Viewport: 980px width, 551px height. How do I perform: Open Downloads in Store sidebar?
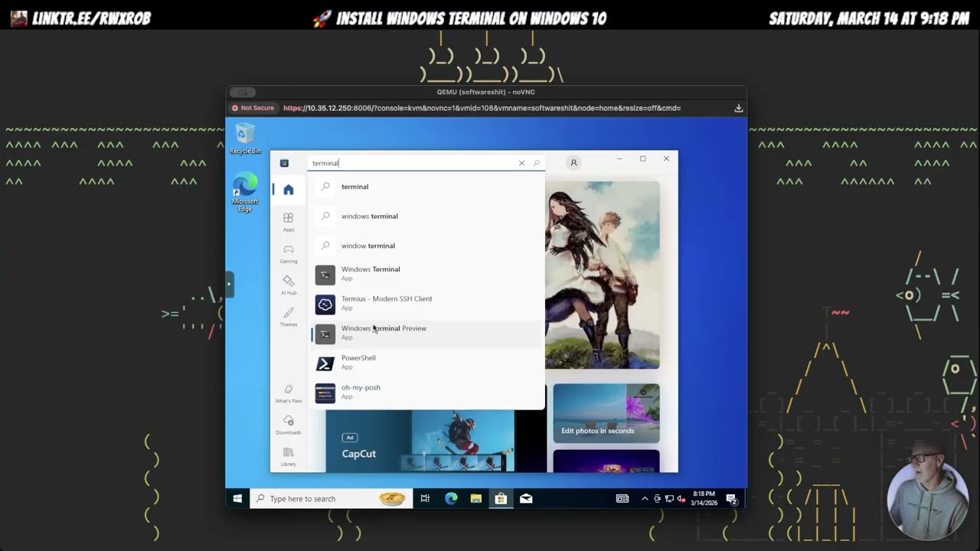click(x=289, y=425)
